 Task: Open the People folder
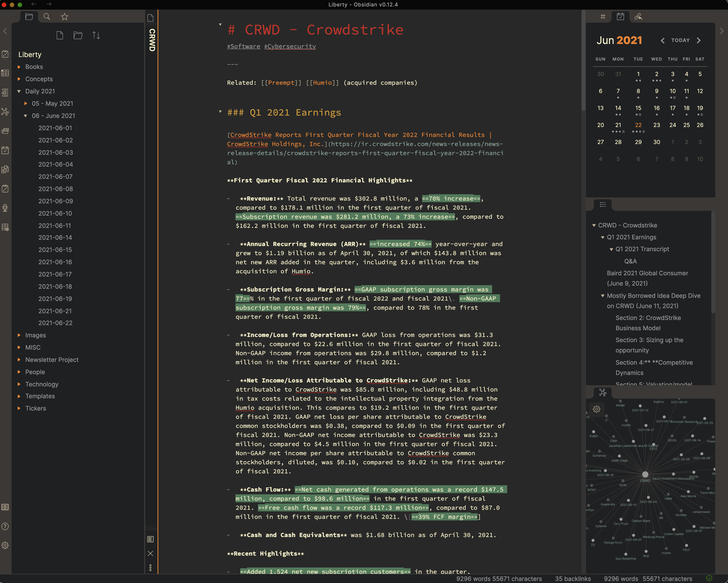click(35, 372)
